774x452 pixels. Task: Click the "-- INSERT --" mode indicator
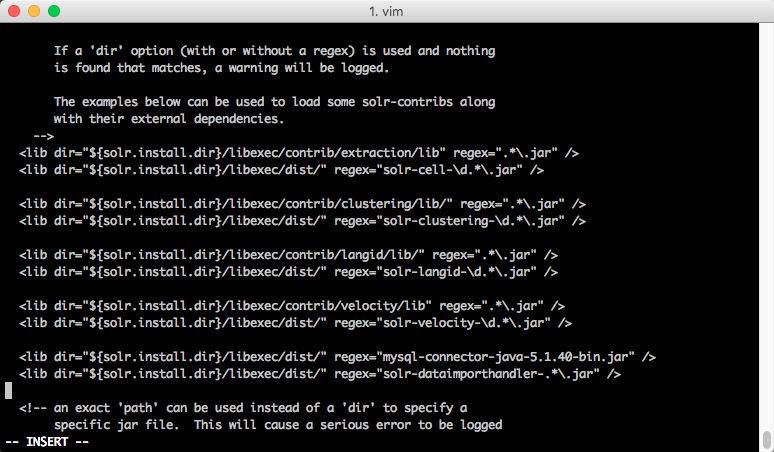[47, 441]
